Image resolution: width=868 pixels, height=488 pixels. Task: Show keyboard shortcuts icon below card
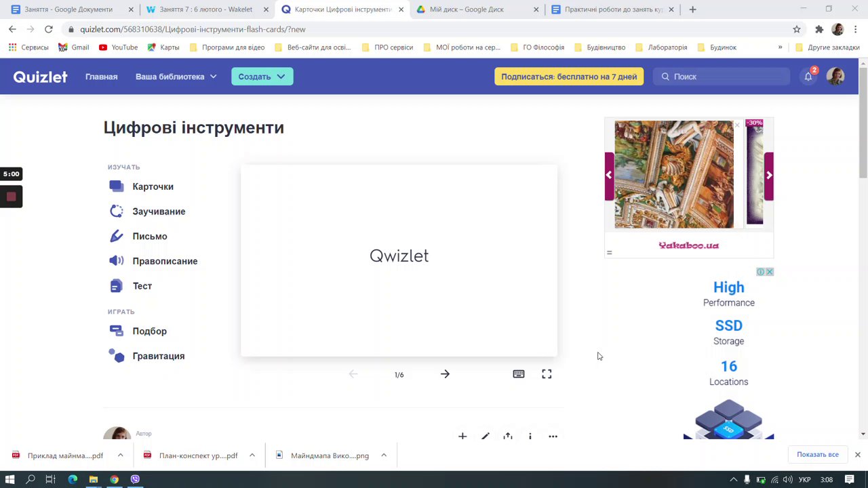point(519,374)
